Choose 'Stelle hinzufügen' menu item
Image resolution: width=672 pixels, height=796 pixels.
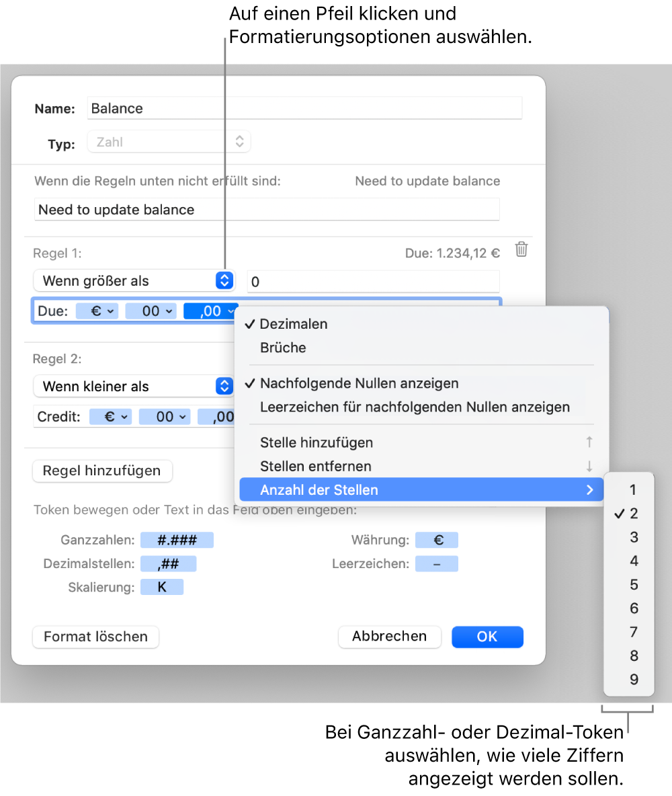point(421,442)
